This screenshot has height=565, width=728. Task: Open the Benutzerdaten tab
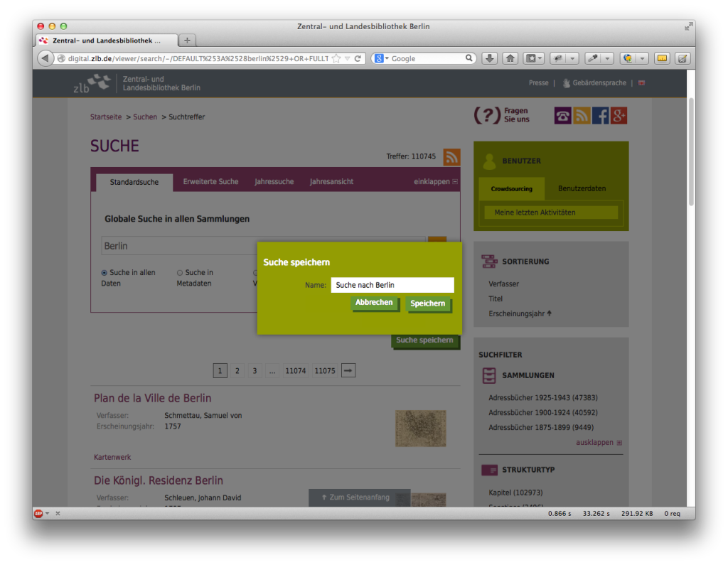coord(582,188)
